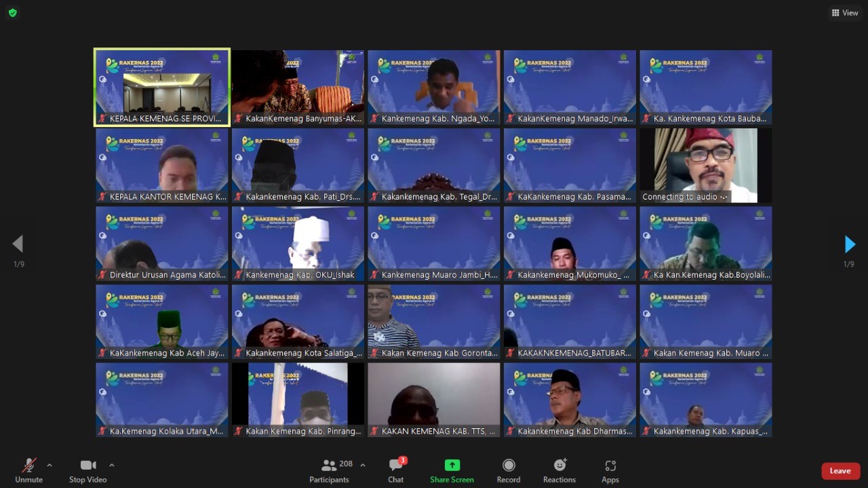This screenshot has height=488, width=868.
Task: Click muted mic icon on BATUBAR tile
Action: tap(511, 353)
